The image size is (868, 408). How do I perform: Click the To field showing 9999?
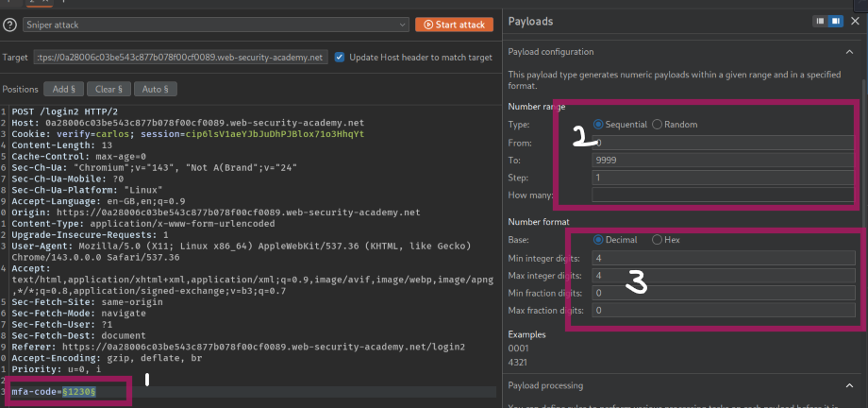723,161
